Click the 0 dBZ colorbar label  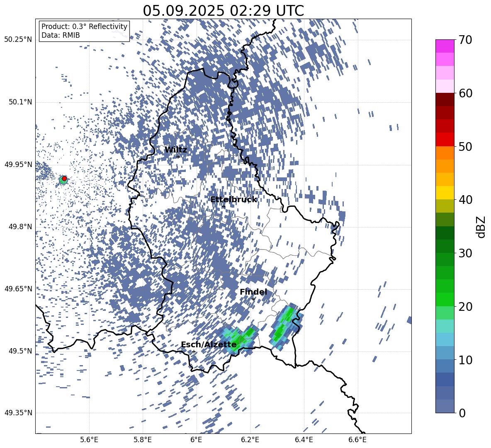pyautogui.click(x=462, y=413)
